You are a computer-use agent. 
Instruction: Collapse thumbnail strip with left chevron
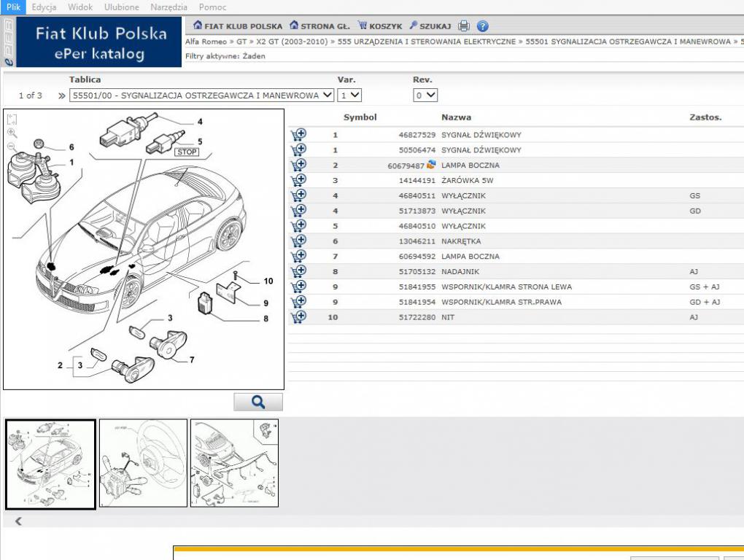(x=18, y=521)
